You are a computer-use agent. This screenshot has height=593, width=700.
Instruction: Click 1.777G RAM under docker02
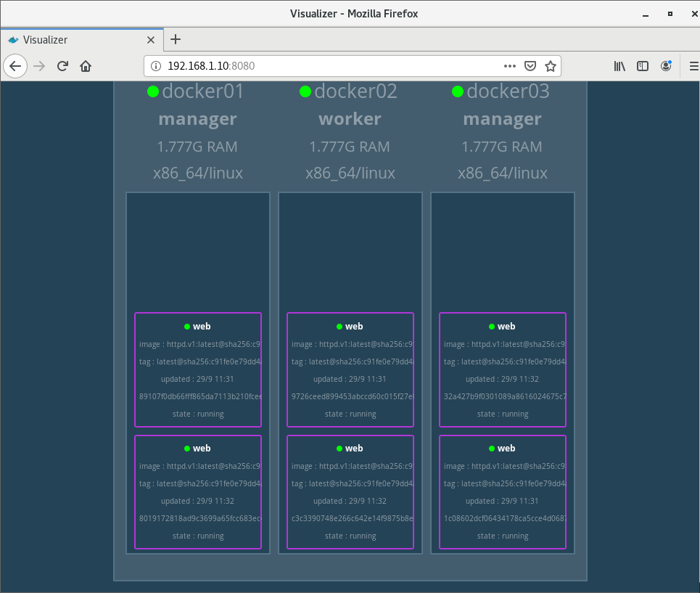(x=350, y=147)
